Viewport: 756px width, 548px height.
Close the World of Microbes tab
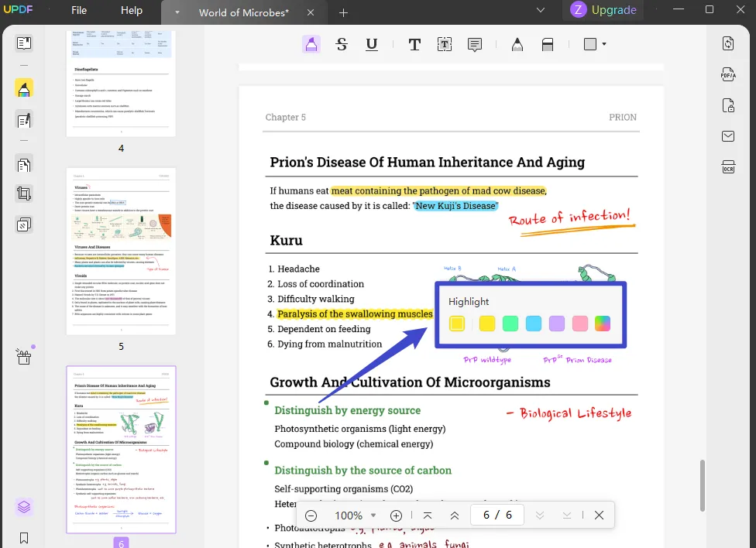[x=311, y=12]
